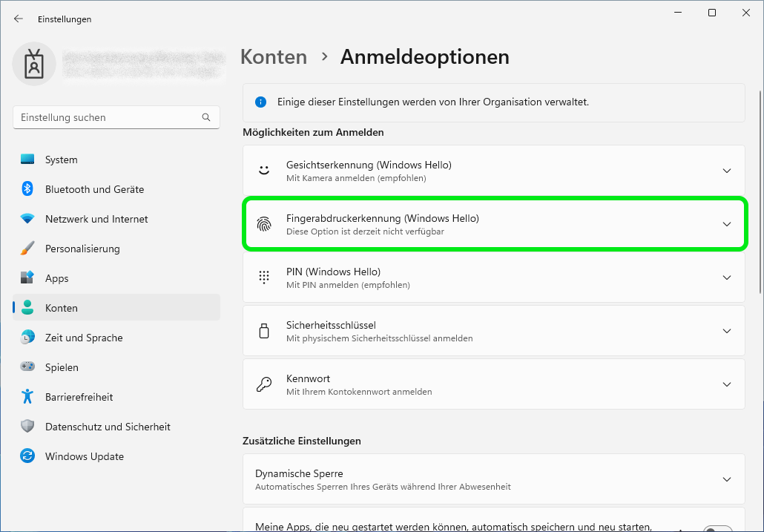The height and width of the screenshot is (532, 764).
Task: Click the back arrow in the title bar
Action: coord(19,19)
